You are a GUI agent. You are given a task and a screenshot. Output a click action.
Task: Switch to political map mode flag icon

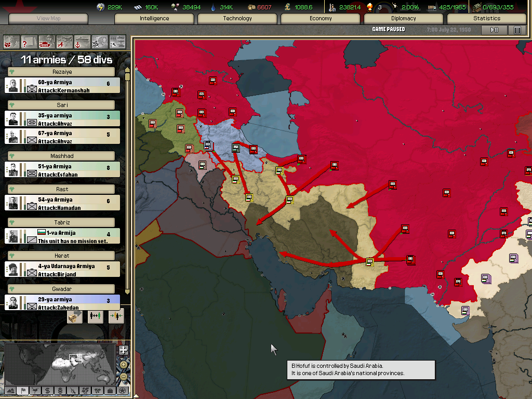[x=22, y=391]
